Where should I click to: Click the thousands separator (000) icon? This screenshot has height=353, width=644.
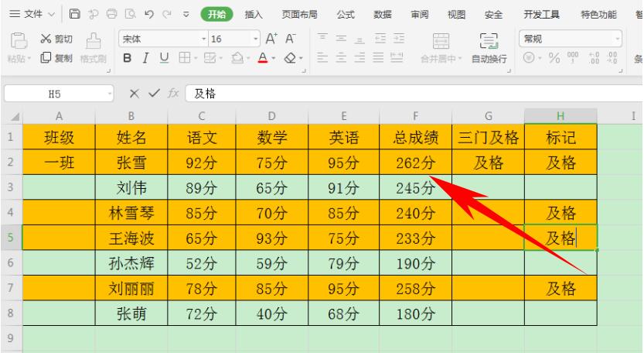[573, 57]
